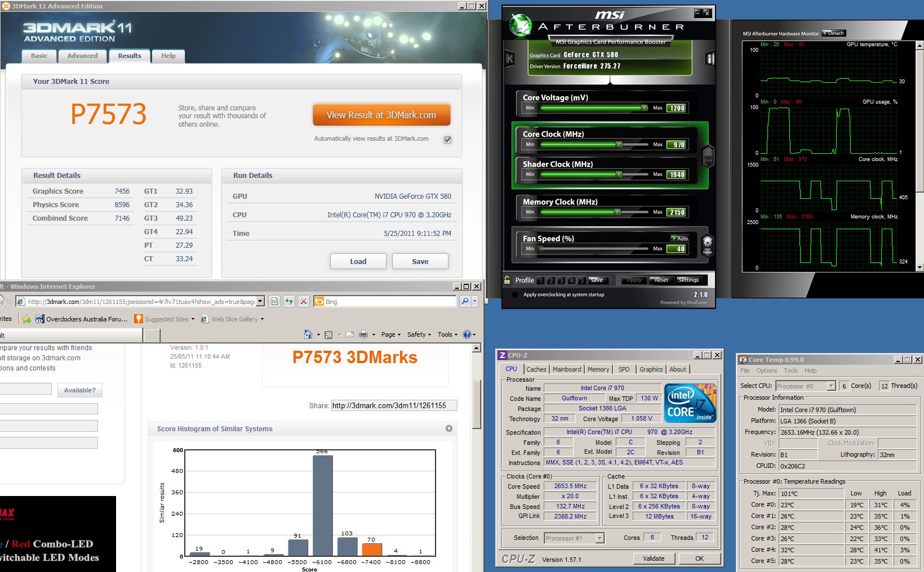Toggle the fan speed Auto button
This screenshot has height=572, width=924.
tap(679, 238)
